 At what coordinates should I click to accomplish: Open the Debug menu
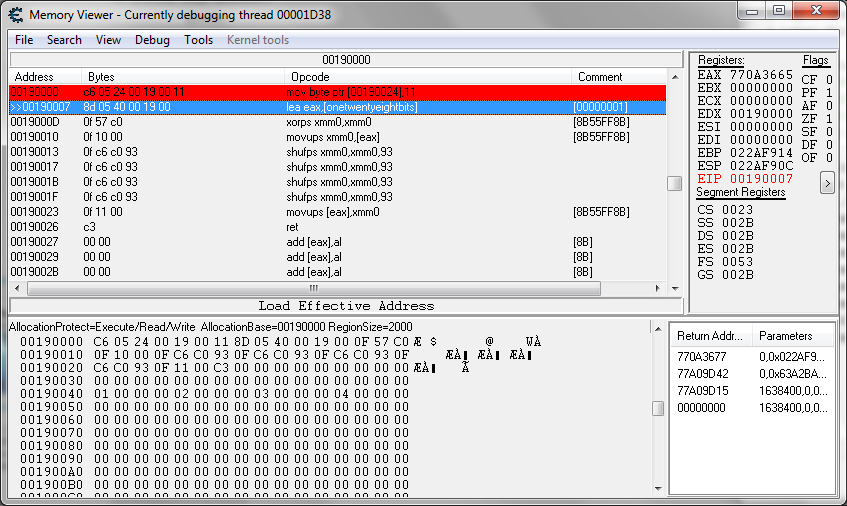pyautogui.click(x=152, y=40)
